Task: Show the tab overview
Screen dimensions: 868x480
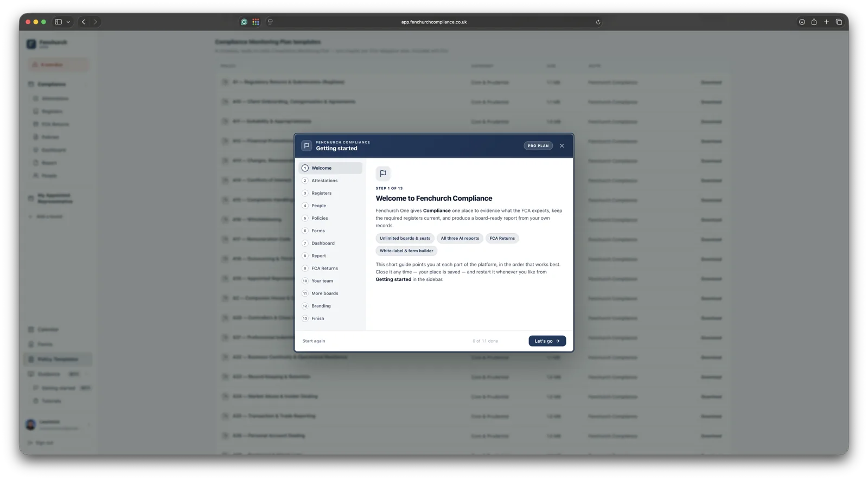Action: pos(839,22)
